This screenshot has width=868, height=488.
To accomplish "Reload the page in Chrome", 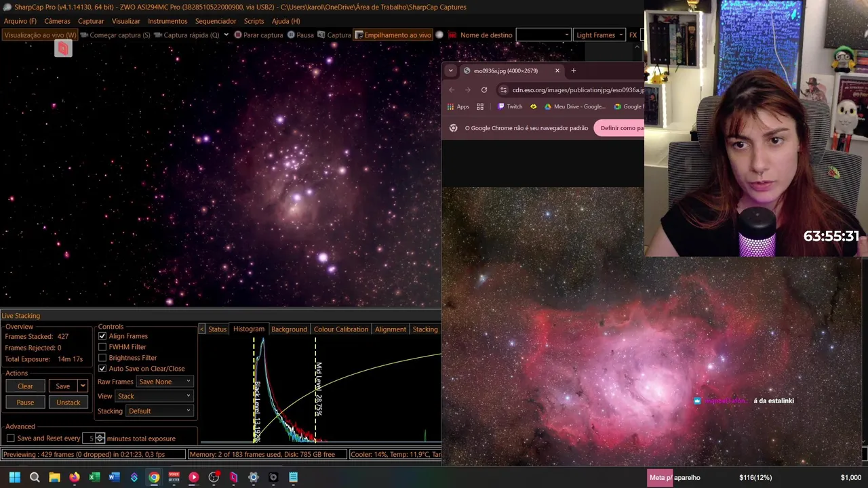I will pyautogui.click(x=484, y=89).
